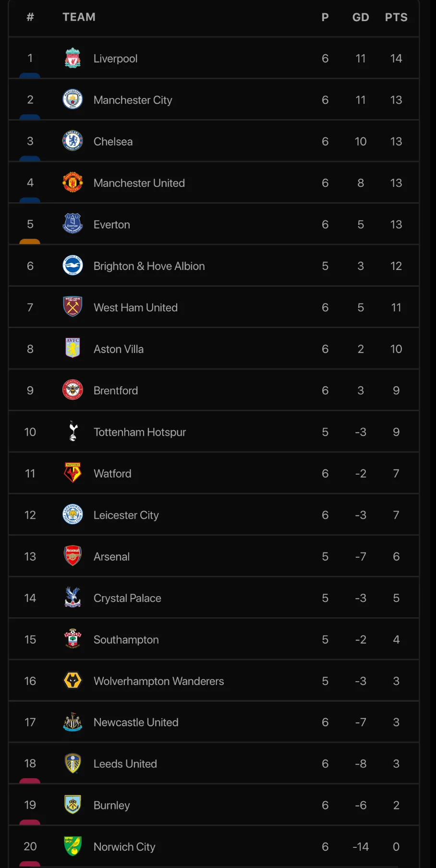
Task: Select Burnley's rank number 19
Action: click(x=30, y=805)
